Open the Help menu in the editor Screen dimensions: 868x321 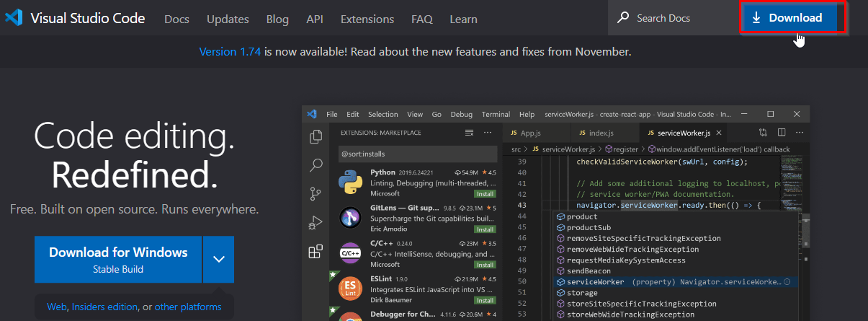527,114
